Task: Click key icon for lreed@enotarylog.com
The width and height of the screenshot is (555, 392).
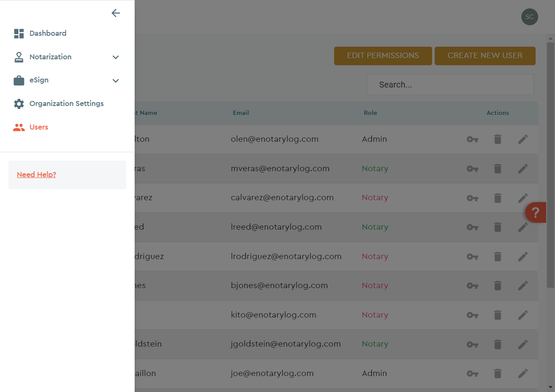Action: (473, 227)
